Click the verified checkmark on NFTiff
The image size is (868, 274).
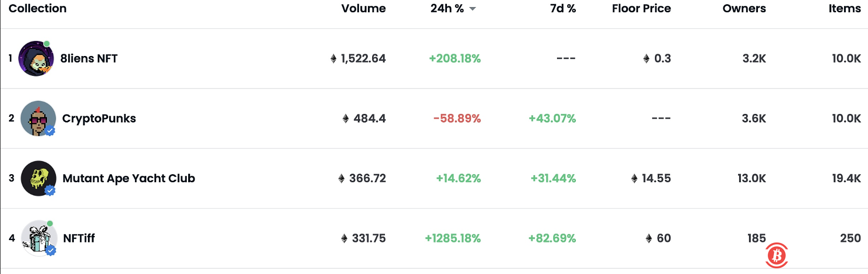coord(51,250)
